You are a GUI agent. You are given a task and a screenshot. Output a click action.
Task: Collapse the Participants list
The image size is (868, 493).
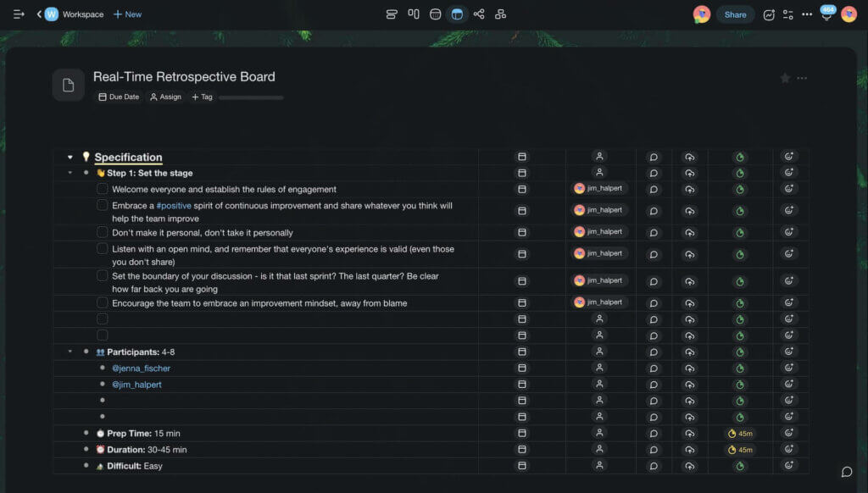point(70,352)
